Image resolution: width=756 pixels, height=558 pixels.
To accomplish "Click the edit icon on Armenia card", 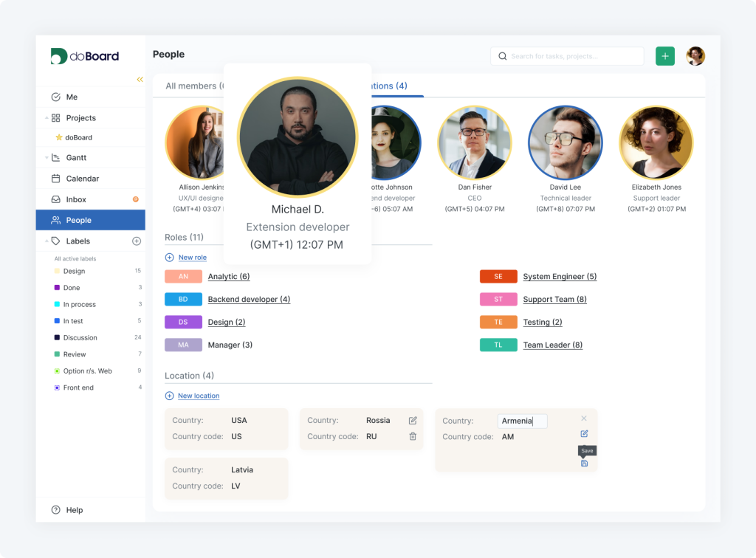I will point(584,434).
